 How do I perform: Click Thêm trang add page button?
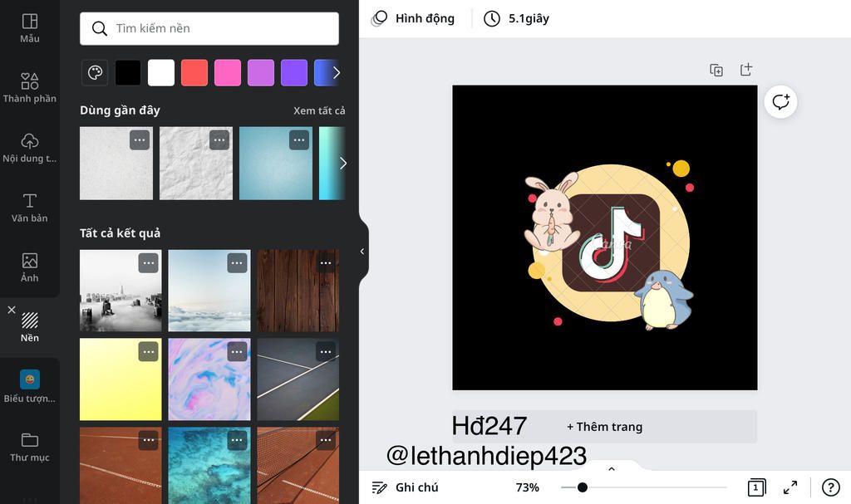[604, 427]
